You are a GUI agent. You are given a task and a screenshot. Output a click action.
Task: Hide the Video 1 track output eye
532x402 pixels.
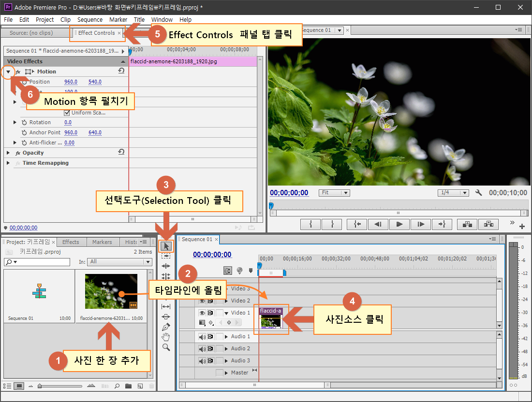point(202,313)
